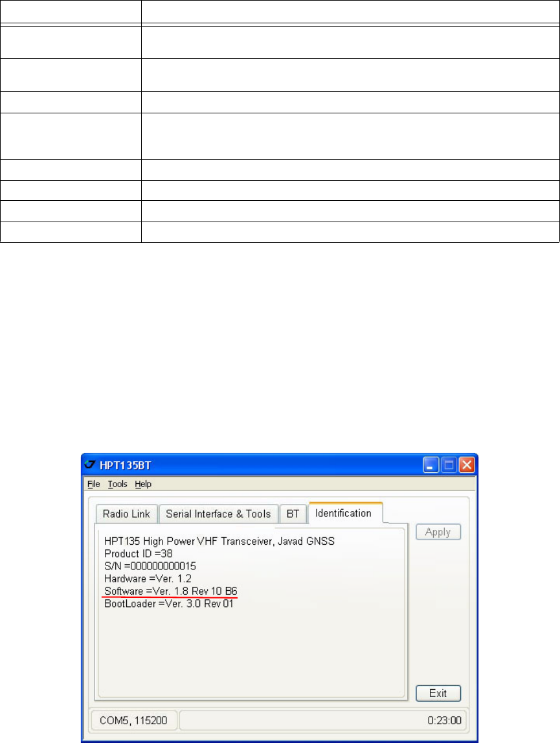
Task: Open the Tools menu
Action: pos(117,484)
